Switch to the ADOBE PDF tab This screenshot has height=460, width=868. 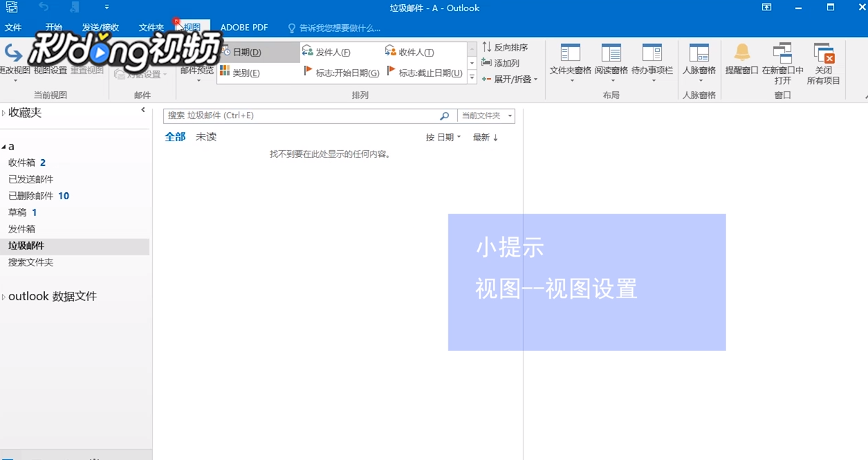[x=244, y=28]
